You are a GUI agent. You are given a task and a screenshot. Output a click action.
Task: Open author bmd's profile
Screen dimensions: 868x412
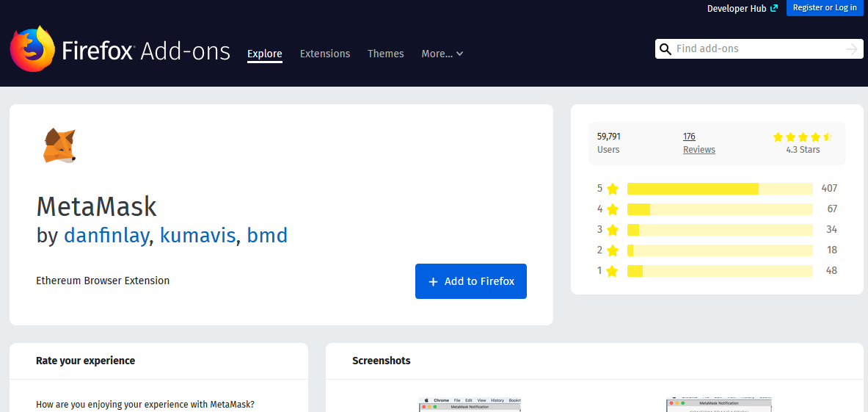click(267, 235)
